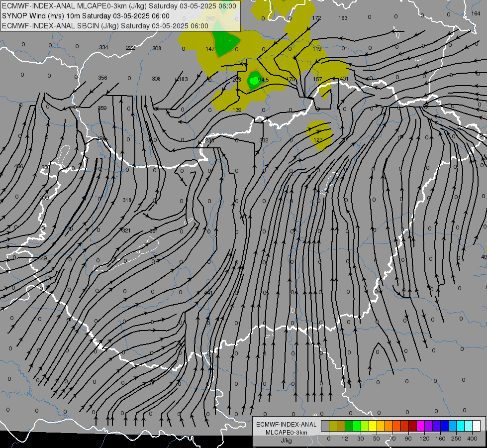Image resolution: width=487 pixels, height=448 pixels.
Task: Select the SYNOP Wind 10m header line
Action: tap(86, 16)
